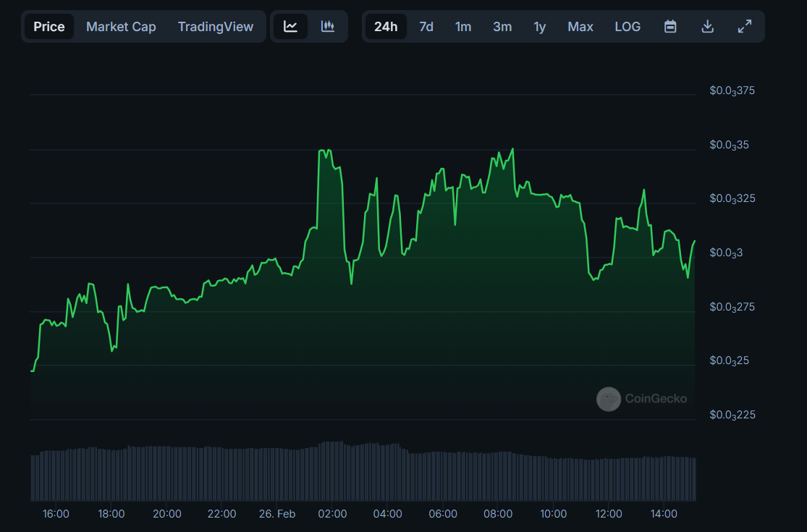Expand chart to fullscreen

click(x=744, y=27)
